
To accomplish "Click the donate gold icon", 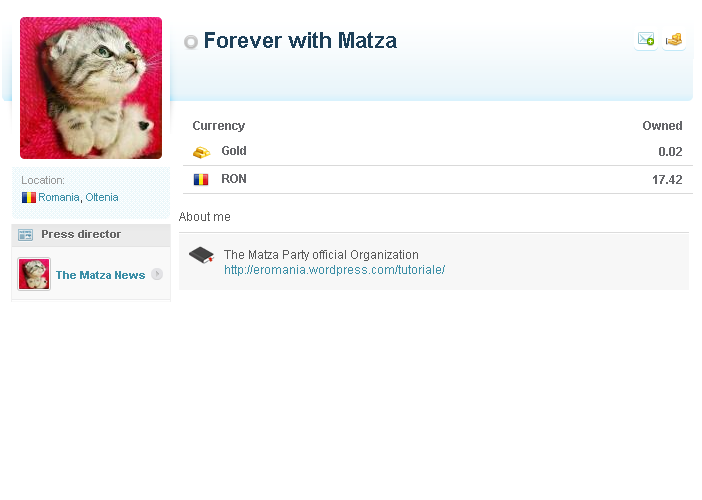I will (x=673, y=40).
